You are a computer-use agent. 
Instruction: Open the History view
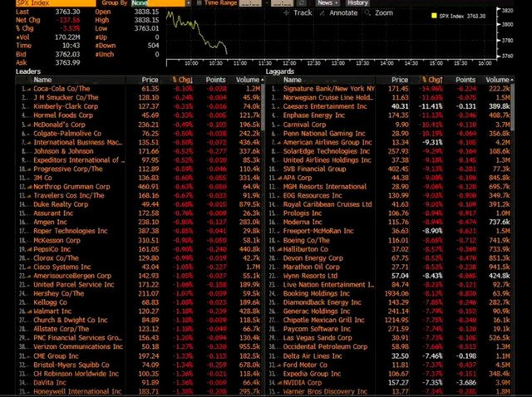357,3
